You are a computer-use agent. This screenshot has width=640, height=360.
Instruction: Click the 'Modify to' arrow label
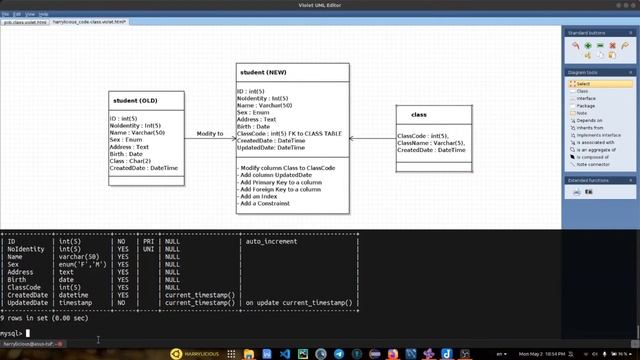click(x=210, y=134)
